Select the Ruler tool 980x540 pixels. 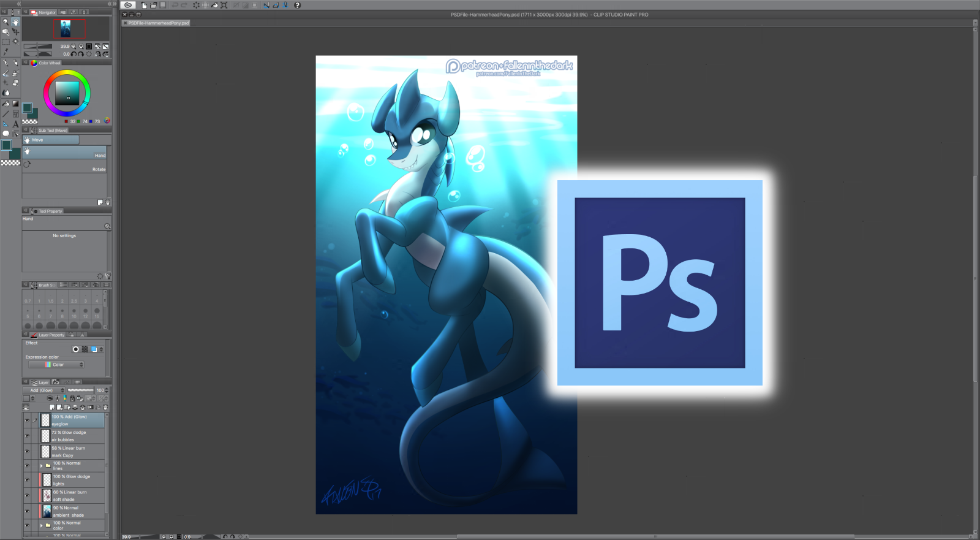tap(6, 124)
